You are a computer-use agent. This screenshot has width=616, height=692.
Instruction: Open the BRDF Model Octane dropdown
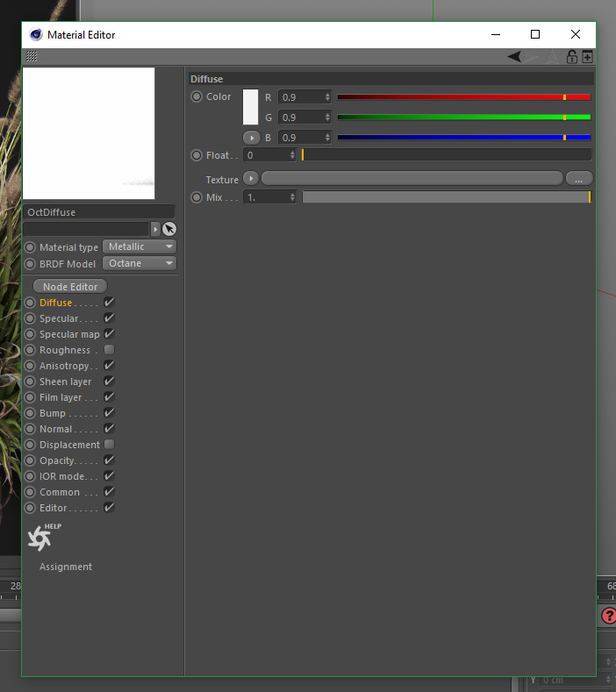(x=140, y=263)
